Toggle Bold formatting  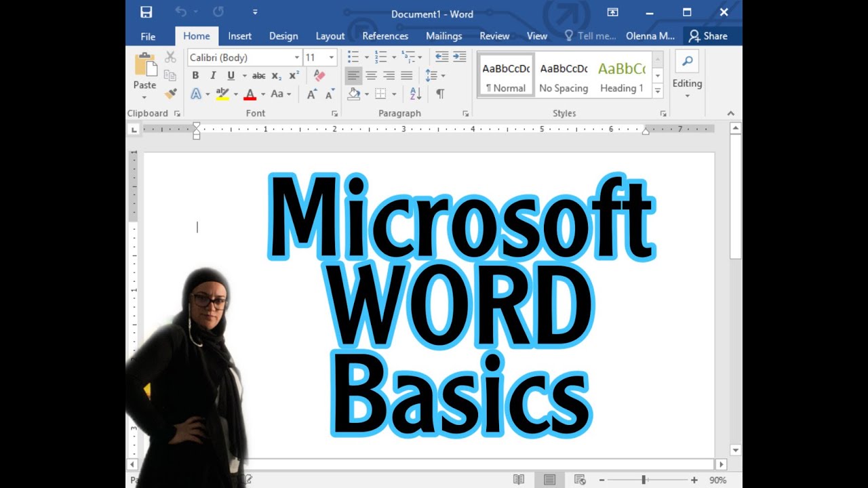[195, 76]
